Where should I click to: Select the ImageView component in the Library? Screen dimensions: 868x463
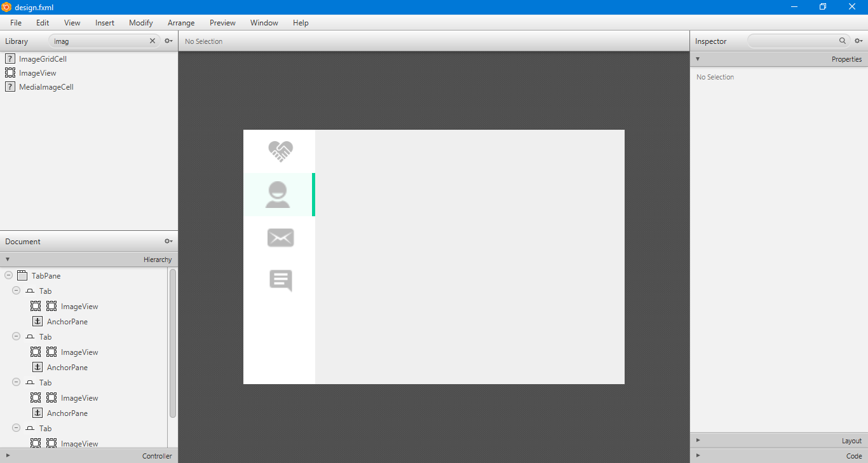(37, 73)
